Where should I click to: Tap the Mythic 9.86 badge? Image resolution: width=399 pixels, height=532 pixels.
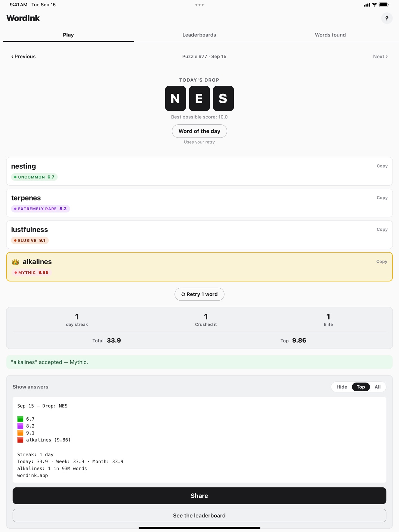(32, 272)
